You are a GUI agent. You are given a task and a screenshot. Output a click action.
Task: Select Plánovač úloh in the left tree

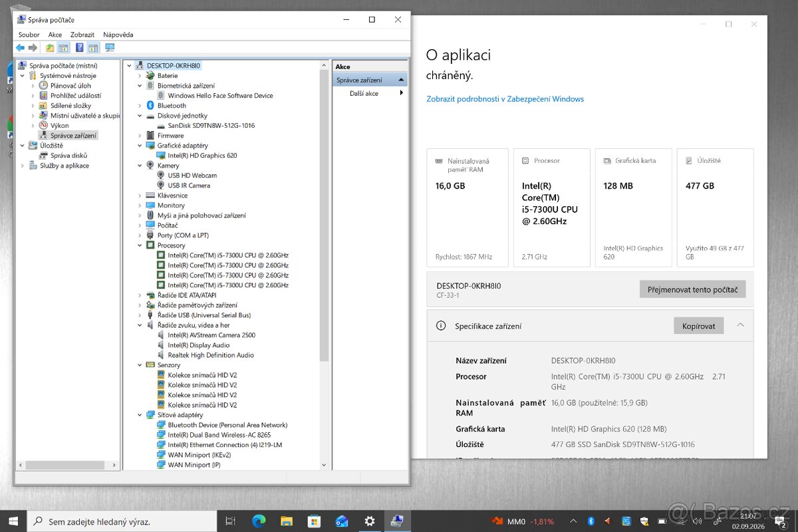(70, 86)
